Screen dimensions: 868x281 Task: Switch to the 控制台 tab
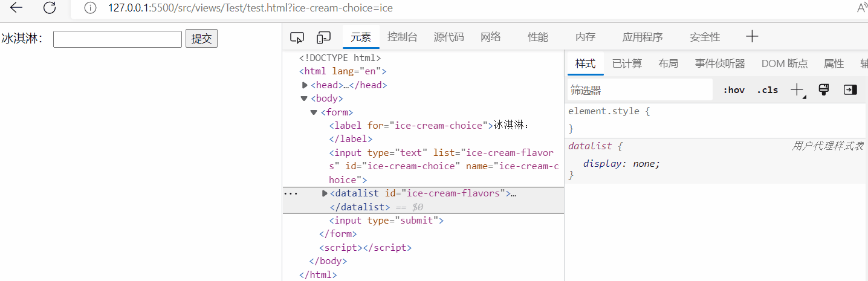[403, 37]
